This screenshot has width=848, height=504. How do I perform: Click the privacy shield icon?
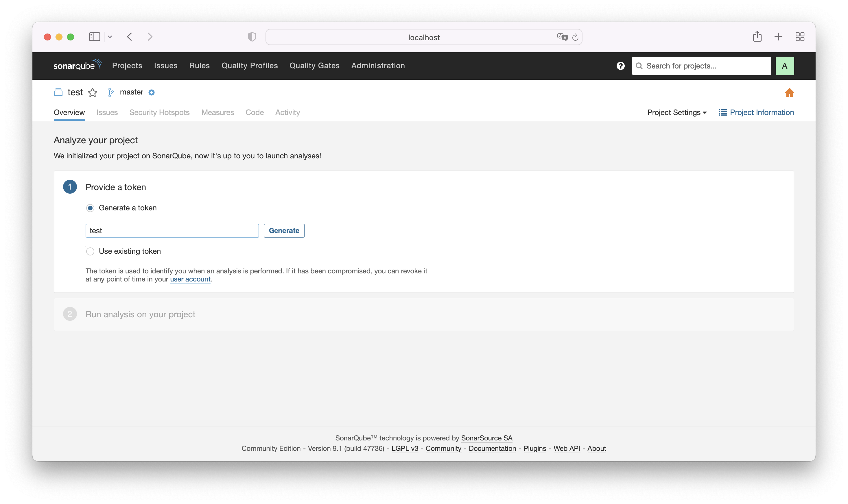pos(252,37)
